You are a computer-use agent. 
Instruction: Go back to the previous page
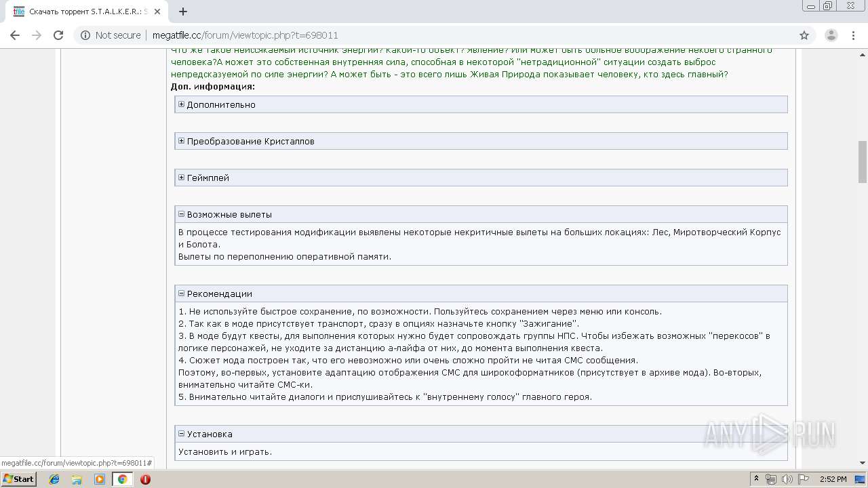(x=15, y=35)
